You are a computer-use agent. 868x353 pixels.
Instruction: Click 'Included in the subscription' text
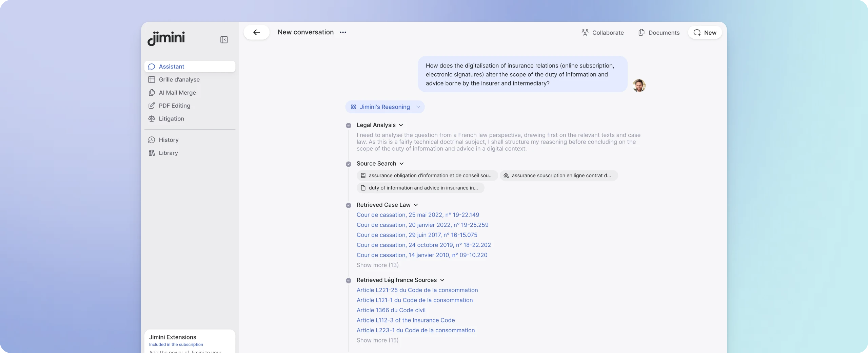[176, 345]
